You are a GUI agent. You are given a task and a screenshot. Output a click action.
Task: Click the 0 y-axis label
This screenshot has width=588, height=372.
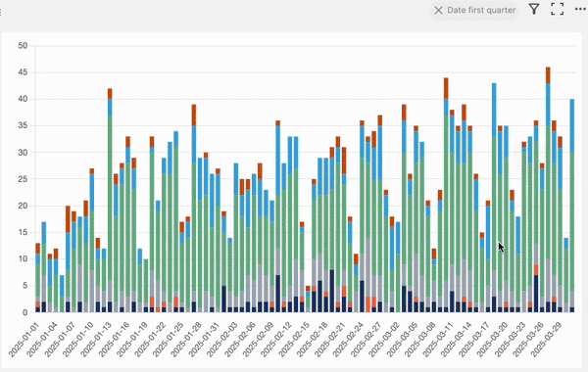point(25,312)
